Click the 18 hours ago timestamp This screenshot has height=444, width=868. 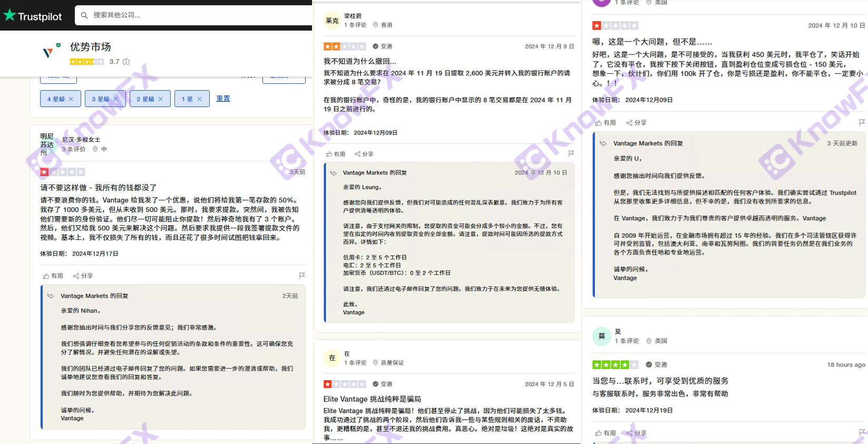pyautogui.click(x=846, y=364)
